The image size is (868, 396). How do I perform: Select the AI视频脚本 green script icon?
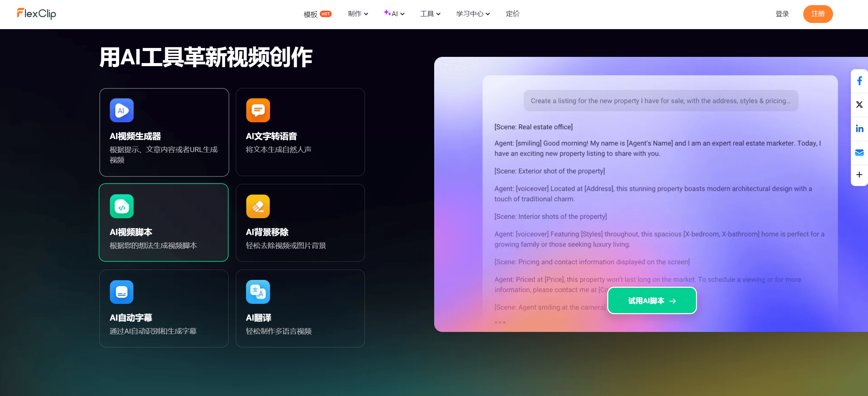click(x=121, y=206)
